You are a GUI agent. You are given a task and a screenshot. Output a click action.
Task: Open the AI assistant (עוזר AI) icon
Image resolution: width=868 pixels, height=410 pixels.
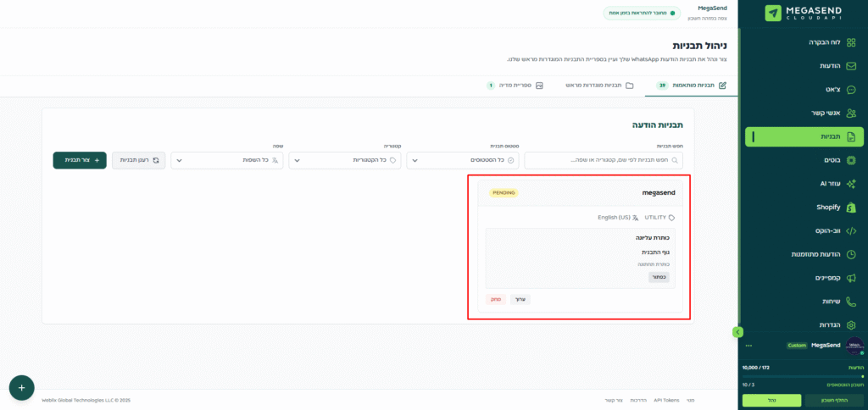pos(851,184)
